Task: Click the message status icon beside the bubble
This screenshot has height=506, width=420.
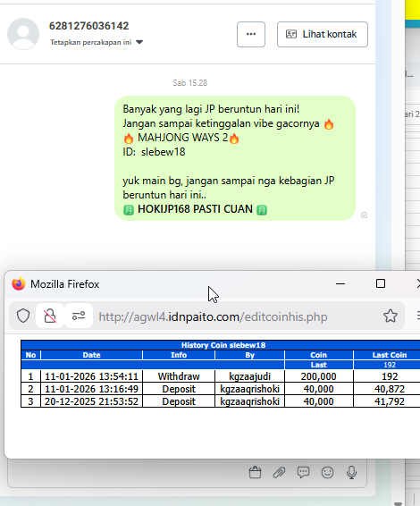Action: 365,215
